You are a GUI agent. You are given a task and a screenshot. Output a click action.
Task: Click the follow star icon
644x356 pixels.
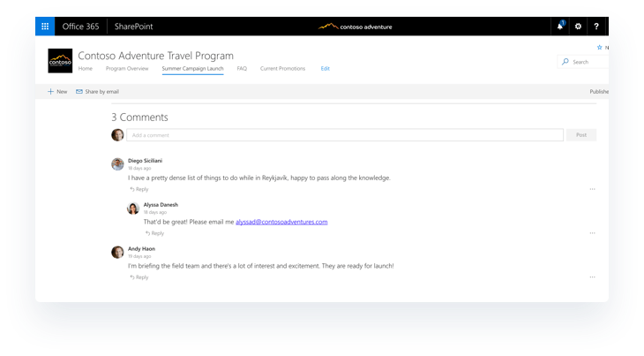click(x=599, y=48)
